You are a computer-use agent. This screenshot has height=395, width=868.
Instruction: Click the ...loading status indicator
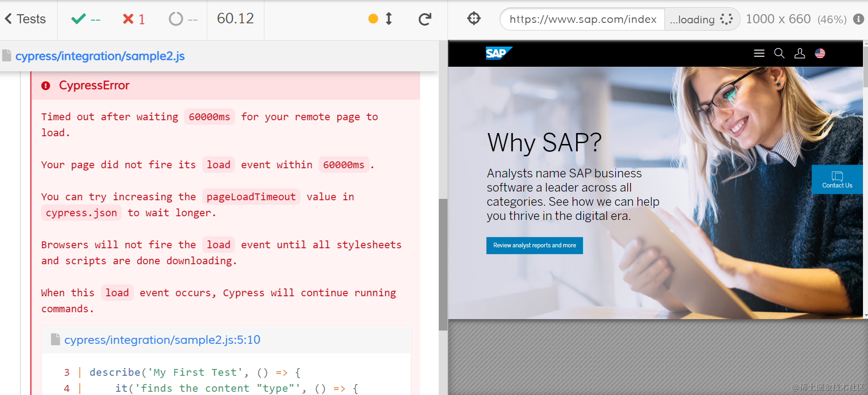(x=701, y=19)
